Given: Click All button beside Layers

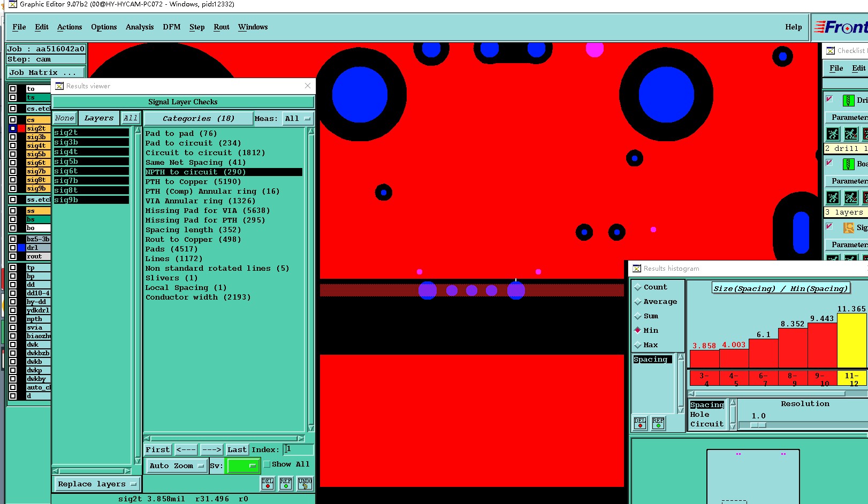Looking at the screenshot, I should tap(131, 118).
